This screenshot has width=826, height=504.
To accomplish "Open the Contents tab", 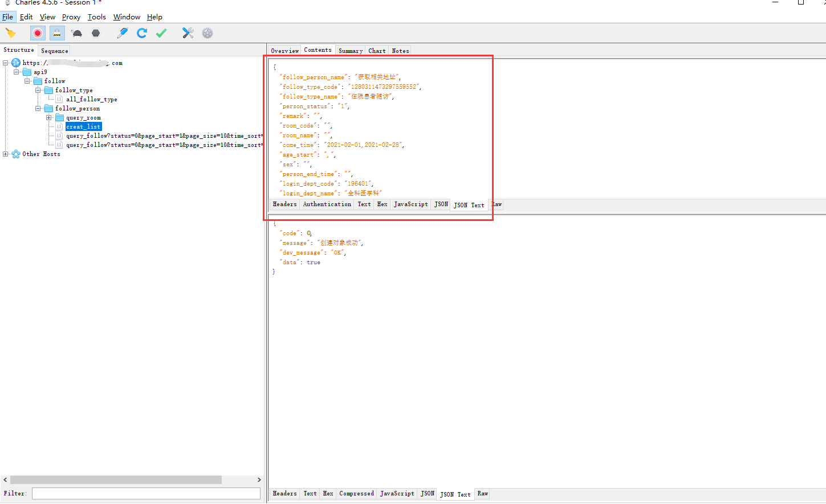I will pos(318,50).
